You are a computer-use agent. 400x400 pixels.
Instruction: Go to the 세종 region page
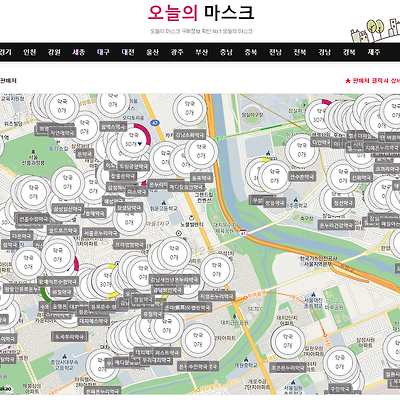79,52
